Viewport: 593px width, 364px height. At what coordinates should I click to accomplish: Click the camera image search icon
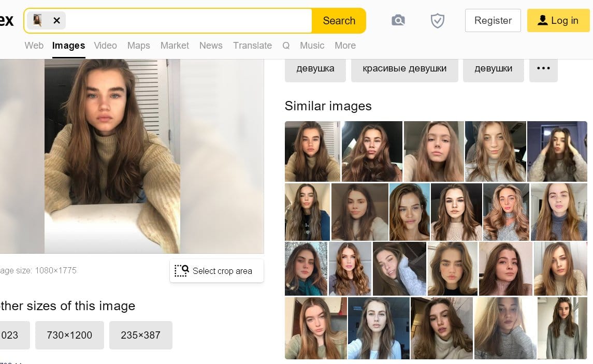398,20
